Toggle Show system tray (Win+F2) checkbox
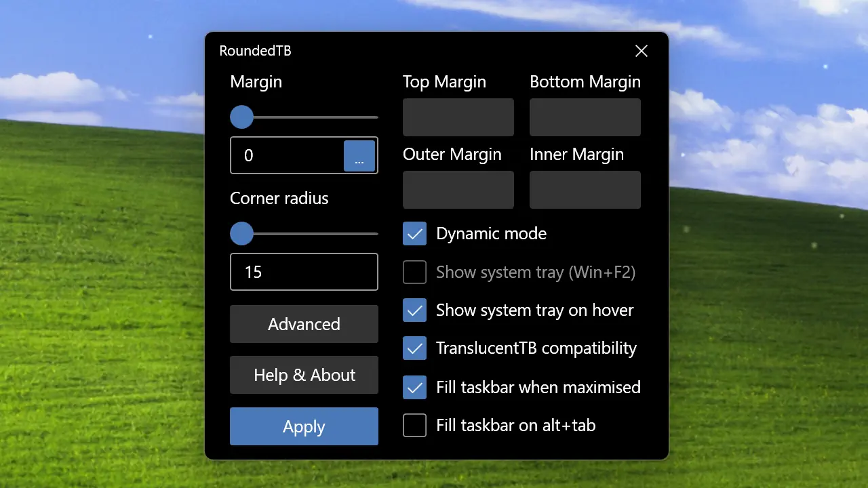This screenshot has width=868, height=488. click(x=415, y=272)
